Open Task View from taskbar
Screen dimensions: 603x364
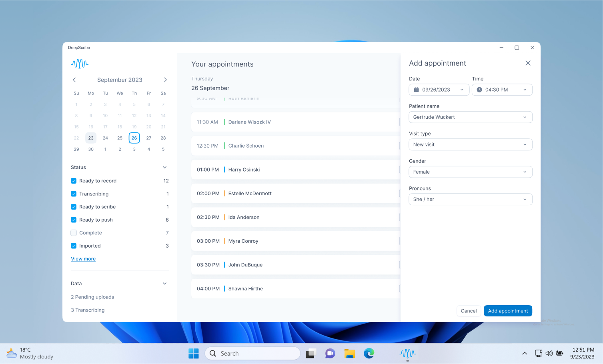pyautogui.click(x=311, y=354)
